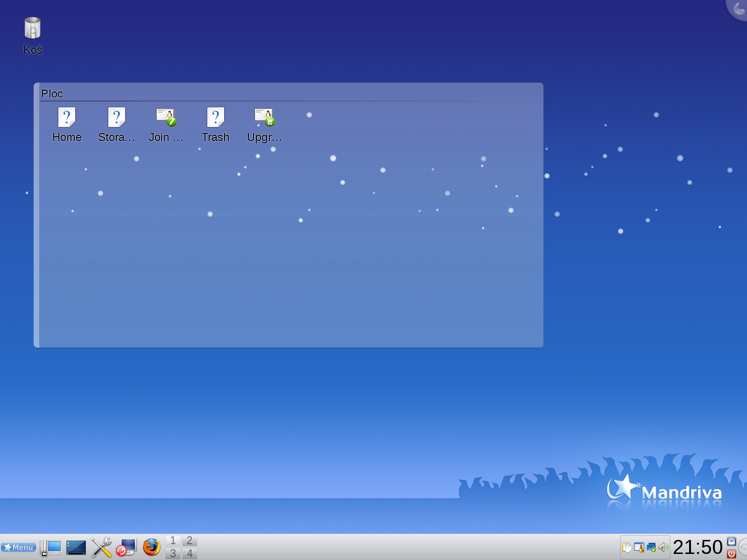747x560 pixels.
Task: Click the red power logout button
Action: point(732,553)
